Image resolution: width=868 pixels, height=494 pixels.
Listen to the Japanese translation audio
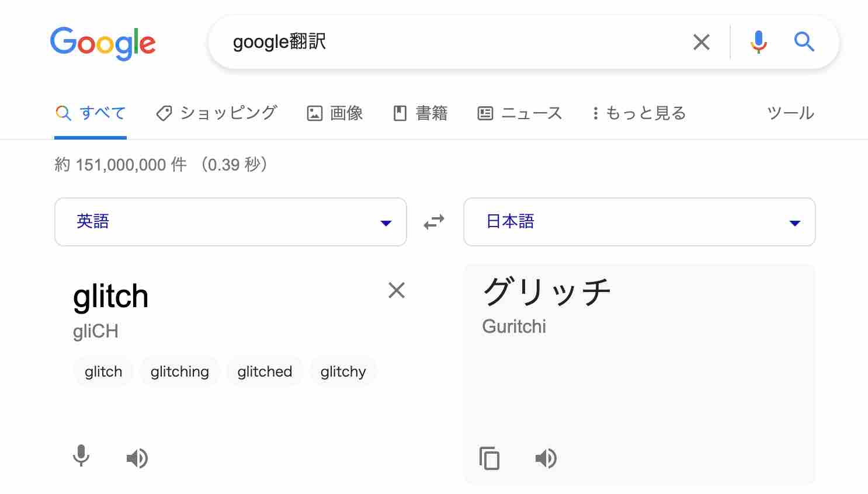[546, 458]
